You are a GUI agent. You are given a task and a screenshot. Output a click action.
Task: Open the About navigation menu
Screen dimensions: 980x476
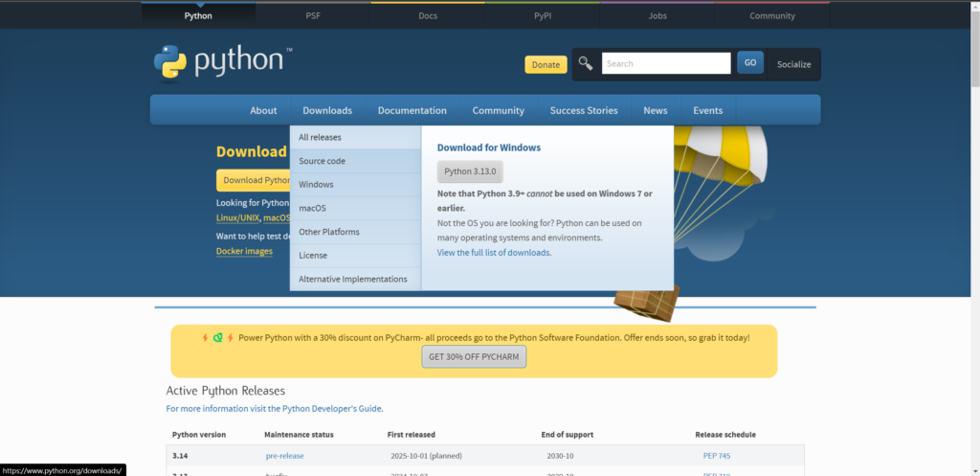click(263, 110)
